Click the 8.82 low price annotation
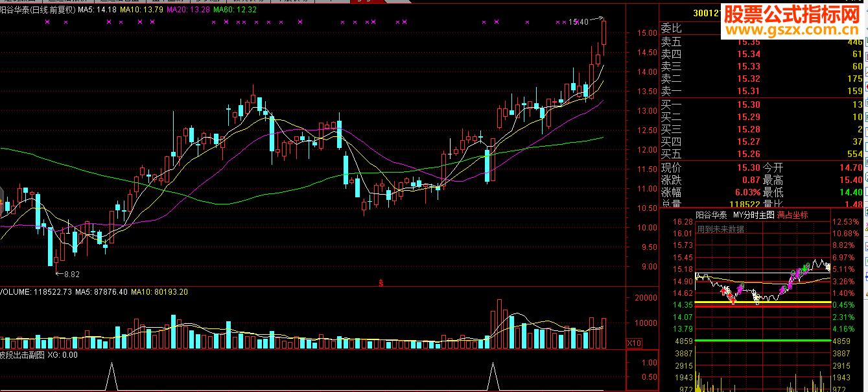The image size is (868, 392). pos(71,274)
